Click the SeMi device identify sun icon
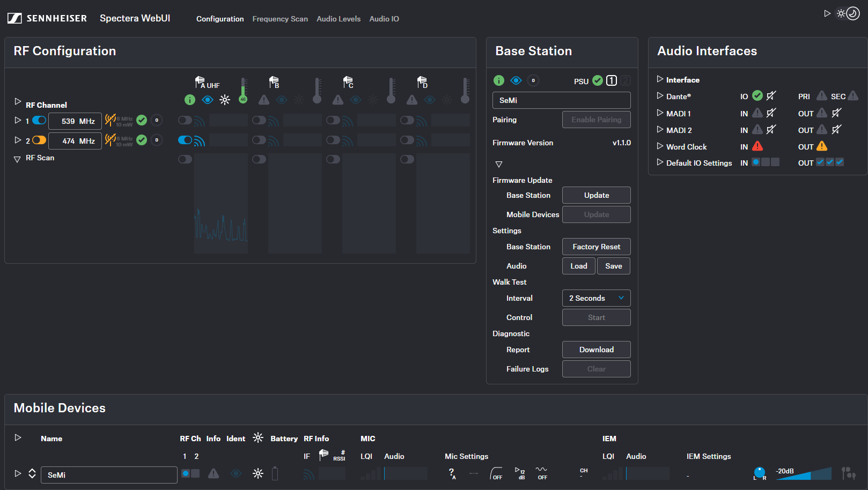868x490 pixels. point(258,473)
